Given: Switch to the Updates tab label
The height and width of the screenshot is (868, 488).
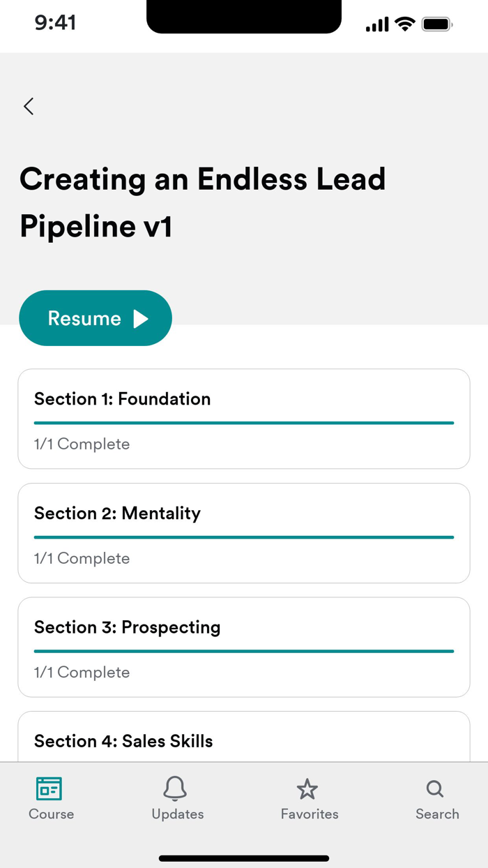Looking at the screenshot, I should coord(178,814).
